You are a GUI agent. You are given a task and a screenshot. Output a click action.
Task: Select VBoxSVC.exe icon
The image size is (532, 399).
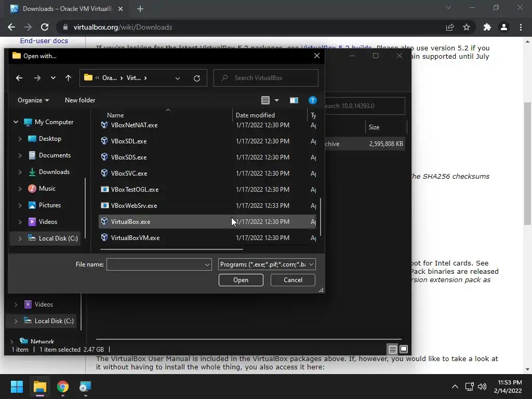(104, 173)
